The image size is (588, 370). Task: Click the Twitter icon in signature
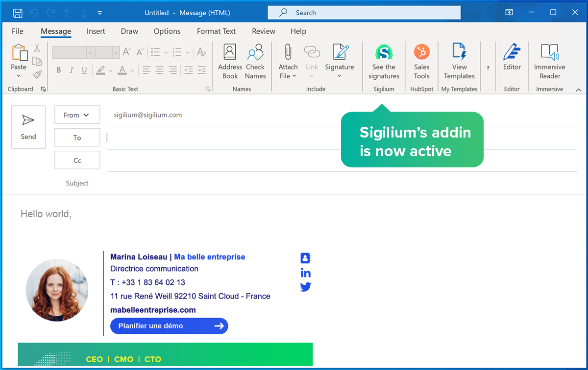tap(306, 287)
